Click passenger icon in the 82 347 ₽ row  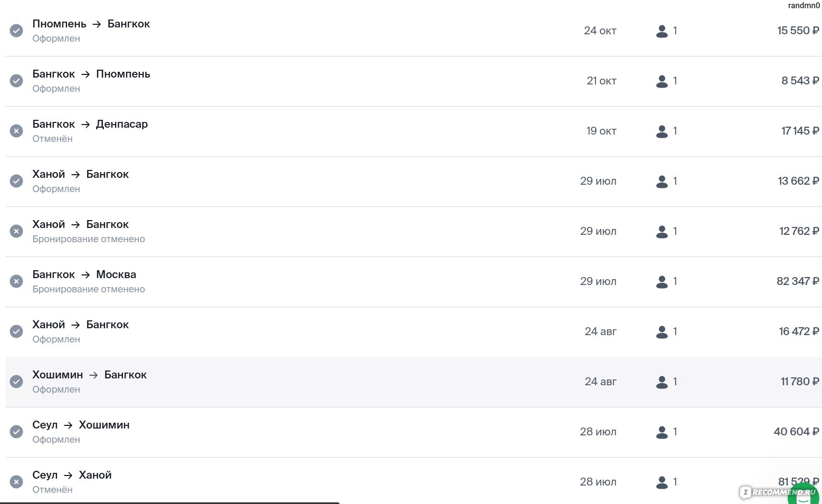(x=662, y=281)
